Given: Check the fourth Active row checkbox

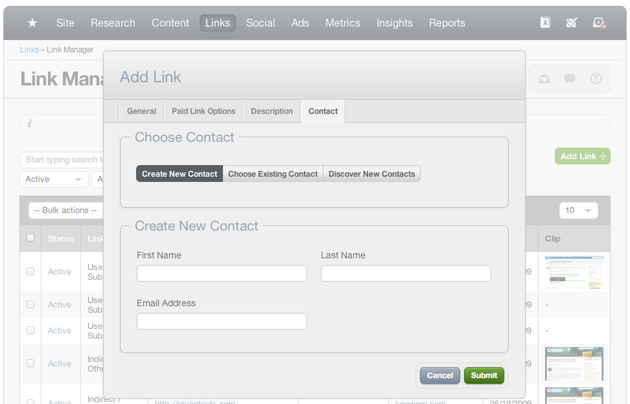Looking at the screenshot, I should (x=31, y=363).
